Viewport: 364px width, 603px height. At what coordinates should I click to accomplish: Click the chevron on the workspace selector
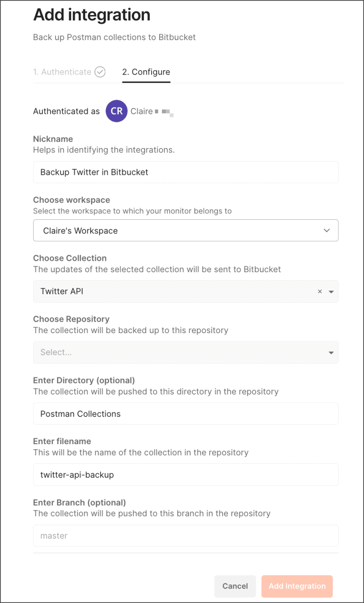pyautogui.click(x=326, y=230)
